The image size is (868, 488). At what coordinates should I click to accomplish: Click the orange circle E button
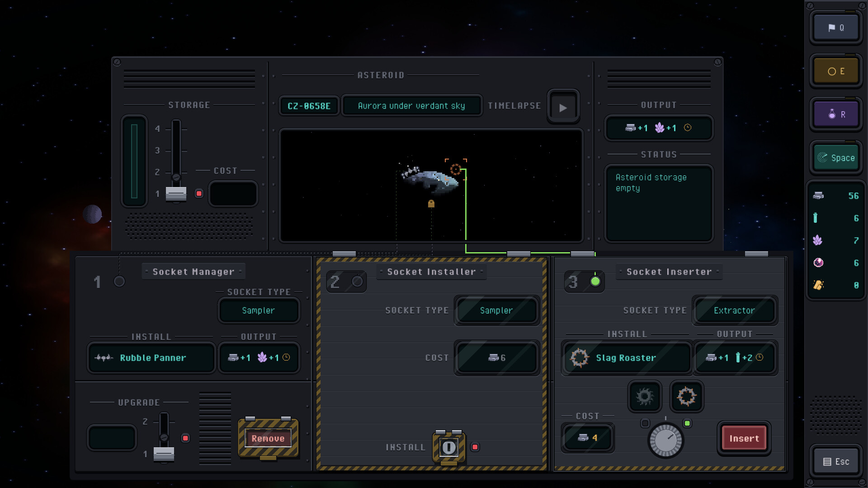tap(836, 71)
